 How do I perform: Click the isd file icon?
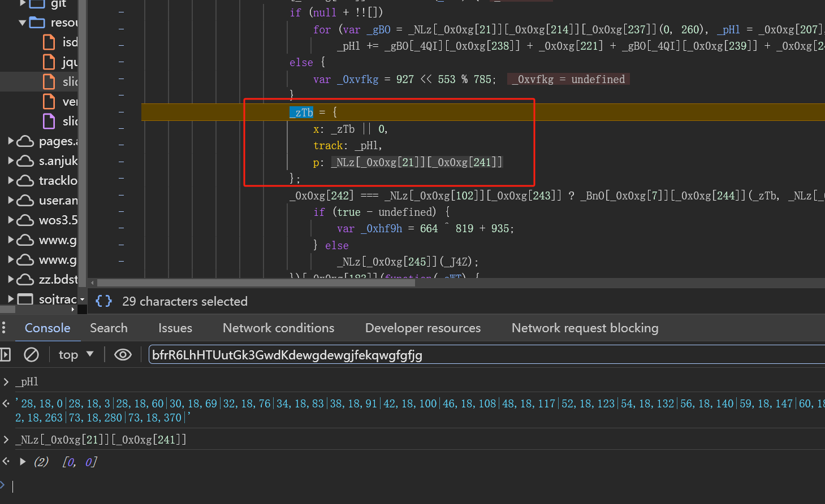(x=49, y=42)
